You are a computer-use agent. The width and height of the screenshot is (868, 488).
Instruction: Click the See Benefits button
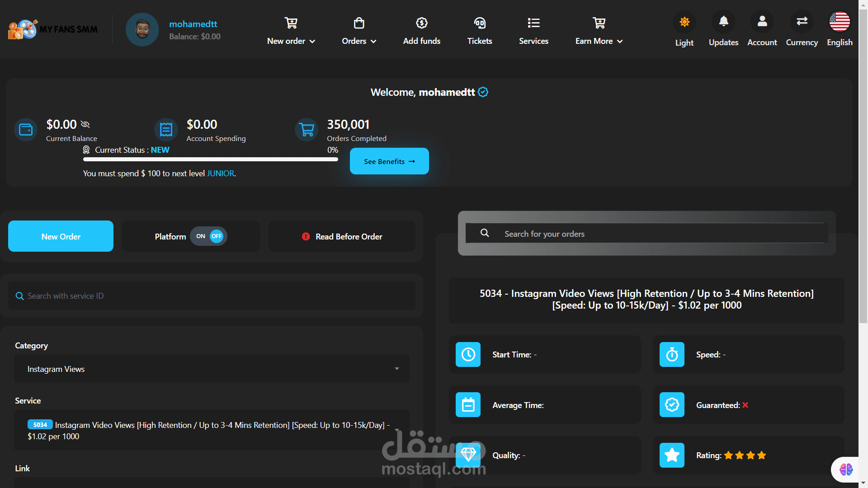(389, 161)
